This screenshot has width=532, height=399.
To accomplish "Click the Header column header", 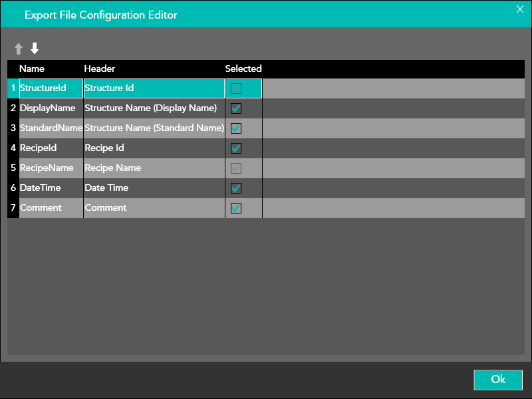I will (x=100, y=68).
